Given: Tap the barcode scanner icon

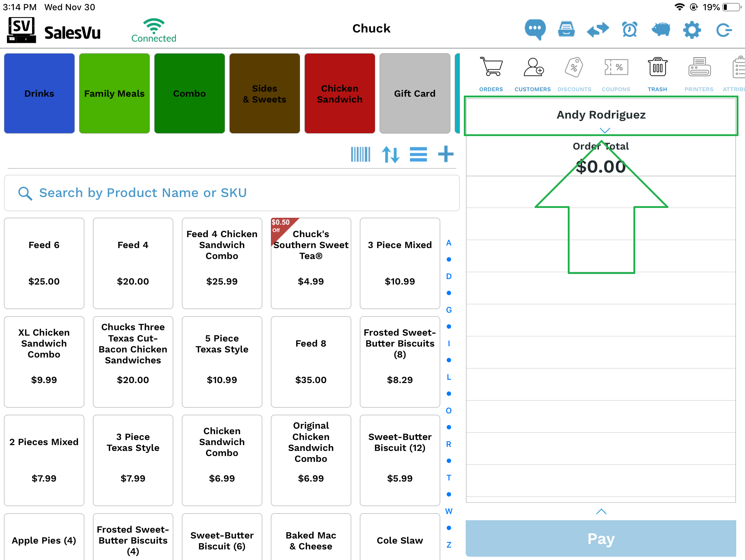Looking at the screenshot, I should point(361,154).
